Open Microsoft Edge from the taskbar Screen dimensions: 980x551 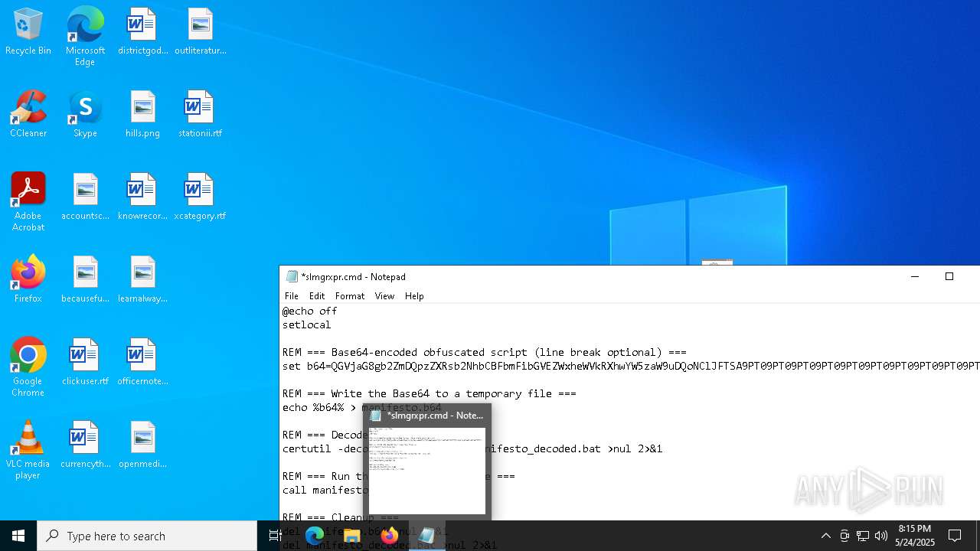point(315,536)
